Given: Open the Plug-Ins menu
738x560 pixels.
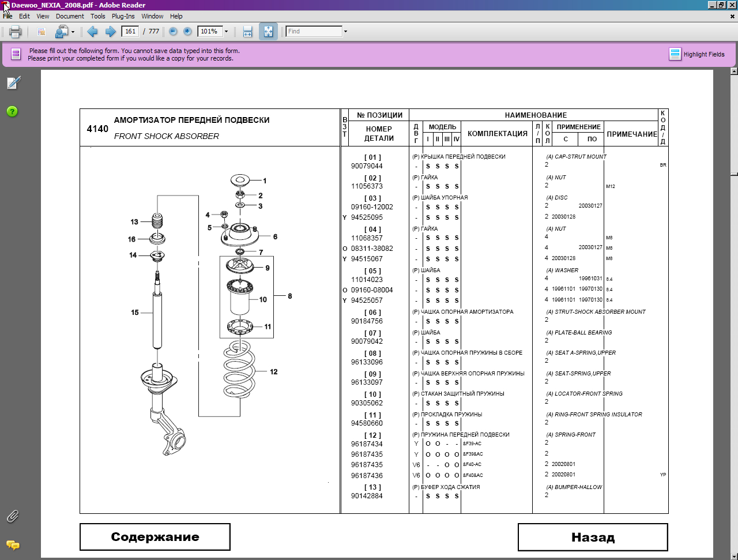Looking at the screenshot, I should (123, 16).
